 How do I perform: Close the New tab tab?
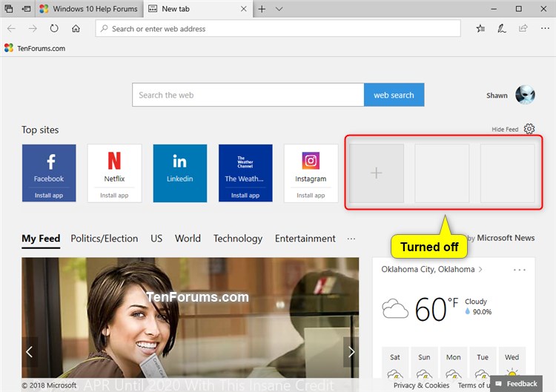click(244, 9)
